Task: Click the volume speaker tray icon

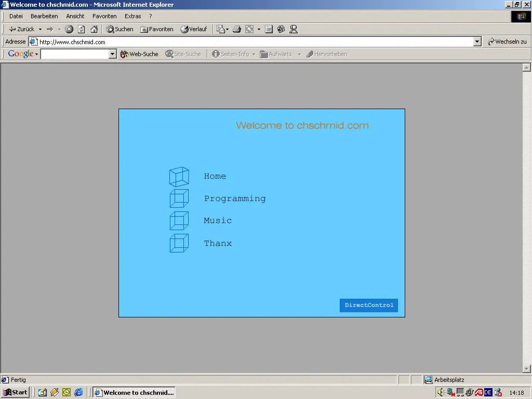Action: [441, 393]
